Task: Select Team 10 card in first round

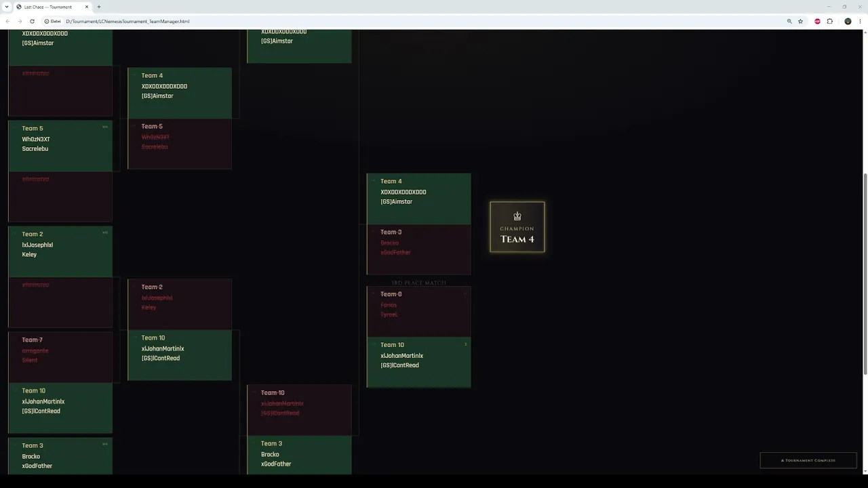Action: tap(60, 408)
